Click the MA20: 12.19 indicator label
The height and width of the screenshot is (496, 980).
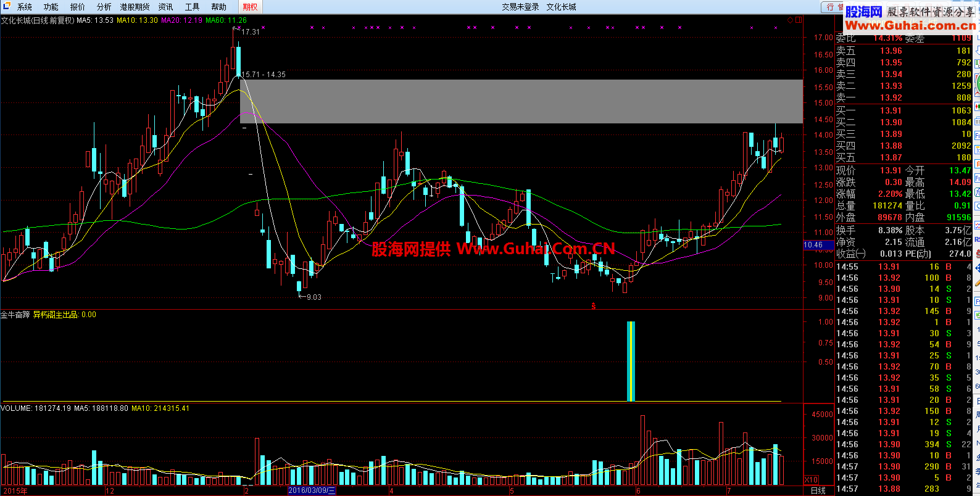coord(181,20)
